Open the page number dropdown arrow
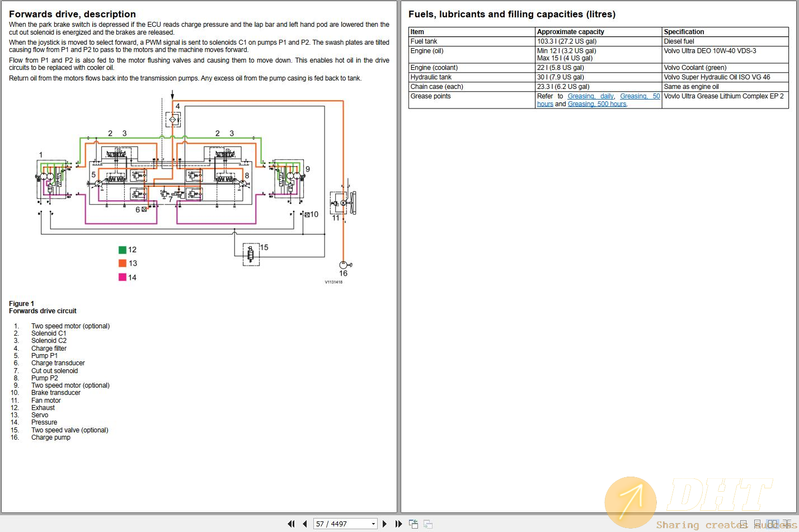 click(373, 524)
